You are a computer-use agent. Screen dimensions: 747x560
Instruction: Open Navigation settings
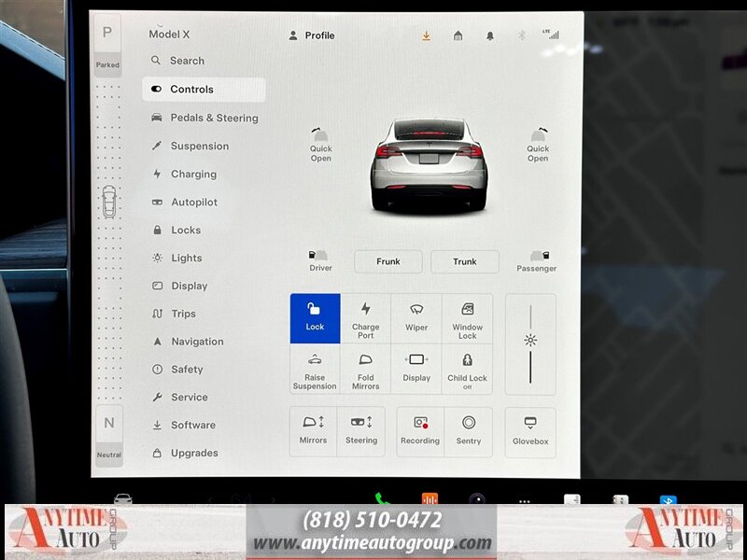188,342
